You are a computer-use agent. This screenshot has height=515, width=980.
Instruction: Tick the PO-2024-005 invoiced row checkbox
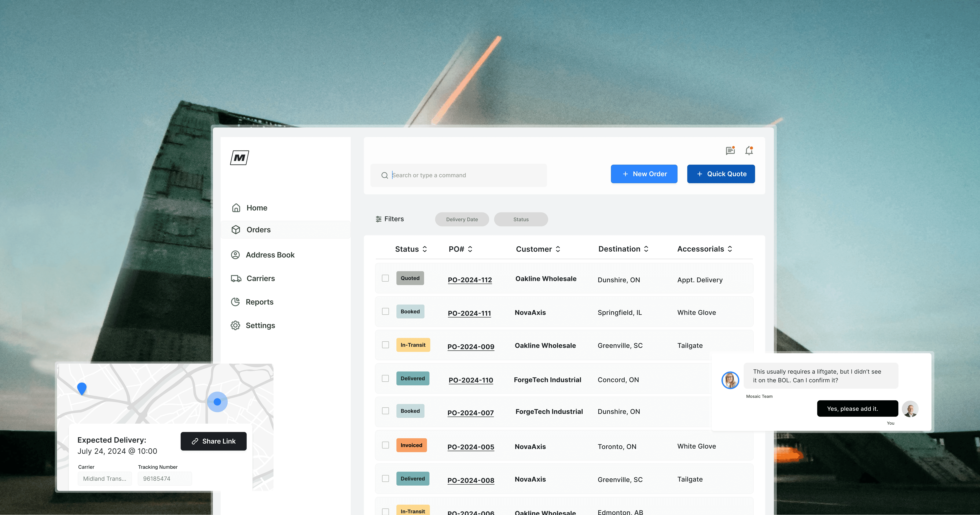pos(385,445)
